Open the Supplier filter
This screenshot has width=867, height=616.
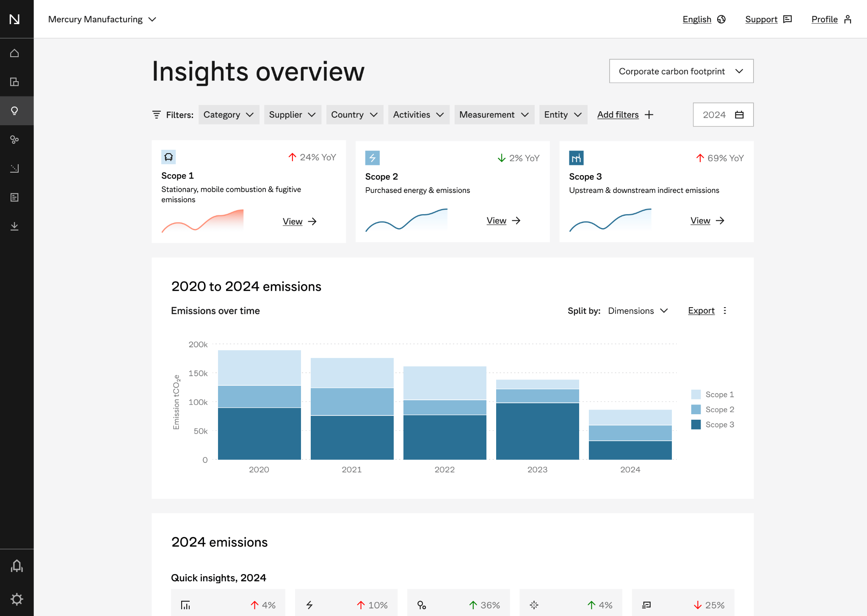point(293,114)
